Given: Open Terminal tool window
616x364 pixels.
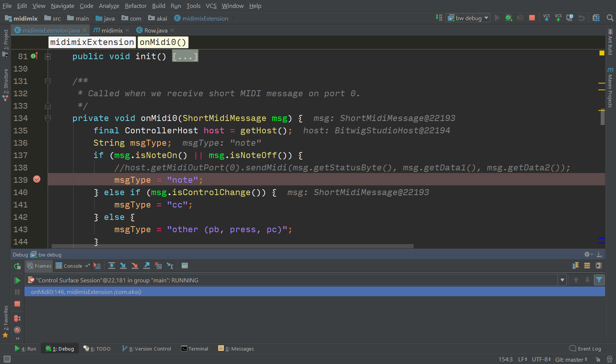Looking at the screenshot, I should [x=195, y=349].
